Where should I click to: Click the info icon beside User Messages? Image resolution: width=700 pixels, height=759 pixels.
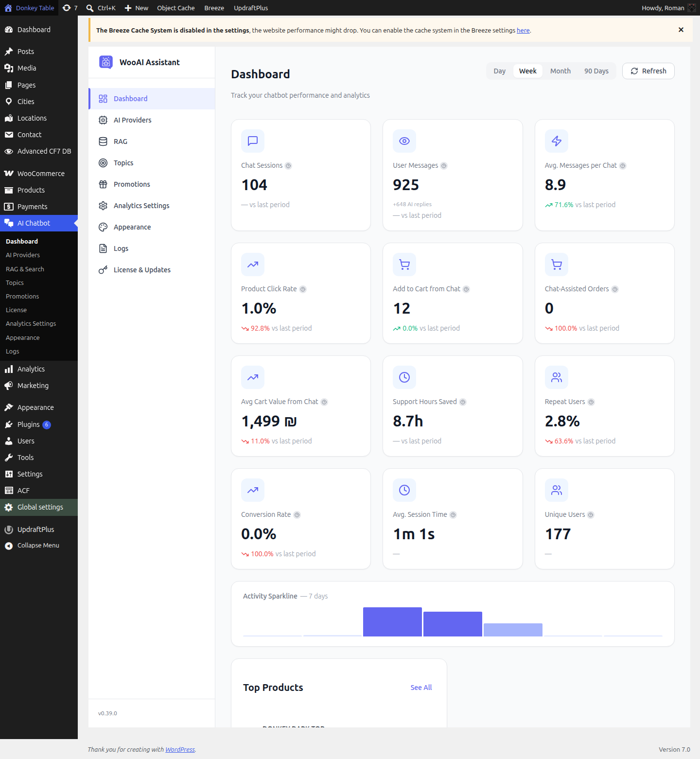coord(444,166)
